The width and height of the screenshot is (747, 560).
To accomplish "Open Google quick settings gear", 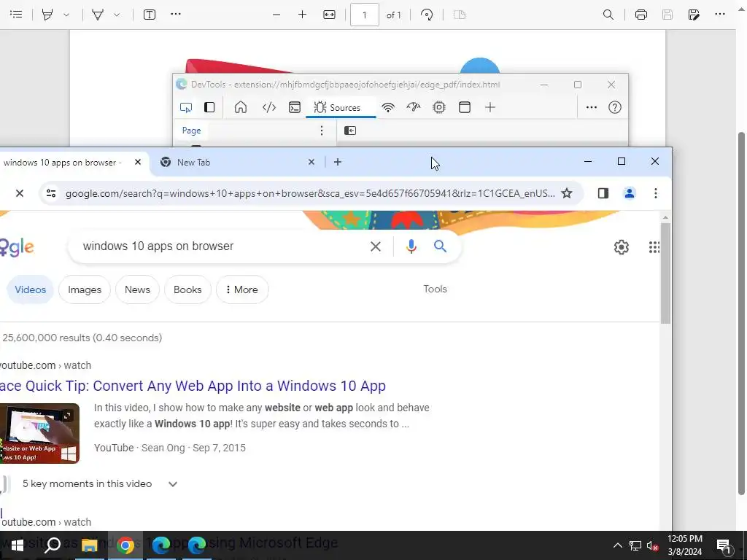I will pyautogui.click(x=622, y=247).
